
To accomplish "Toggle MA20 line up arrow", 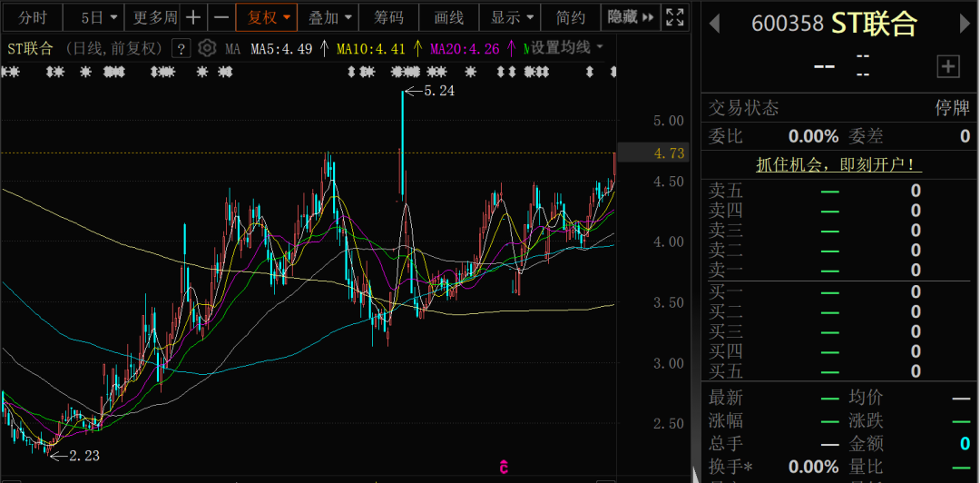I will 512,49.
